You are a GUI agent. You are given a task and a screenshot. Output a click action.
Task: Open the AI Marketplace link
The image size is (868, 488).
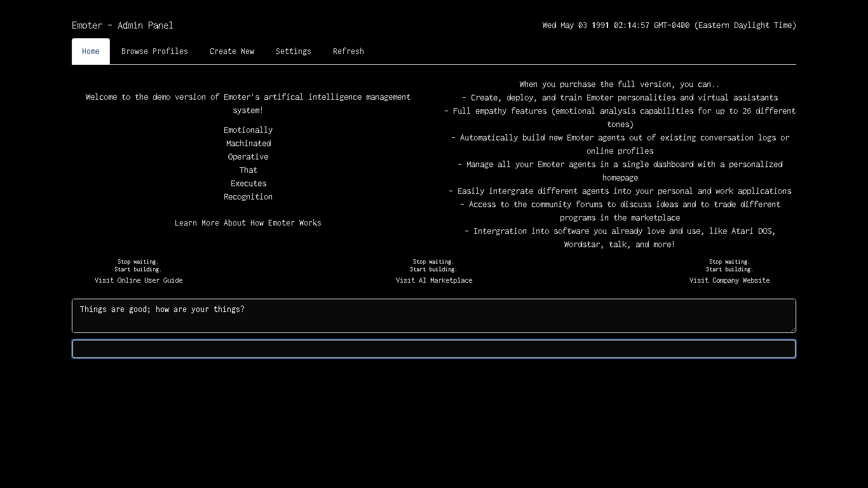434,280
